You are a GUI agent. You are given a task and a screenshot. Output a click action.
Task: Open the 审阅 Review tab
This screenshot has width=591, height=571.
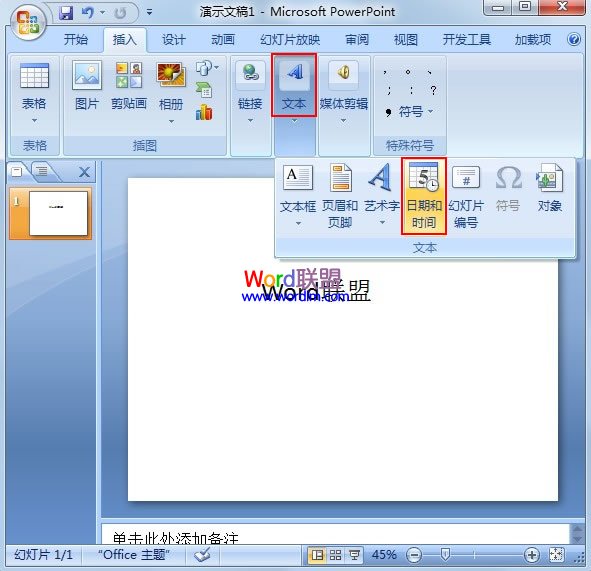click(x=357, y=39)
